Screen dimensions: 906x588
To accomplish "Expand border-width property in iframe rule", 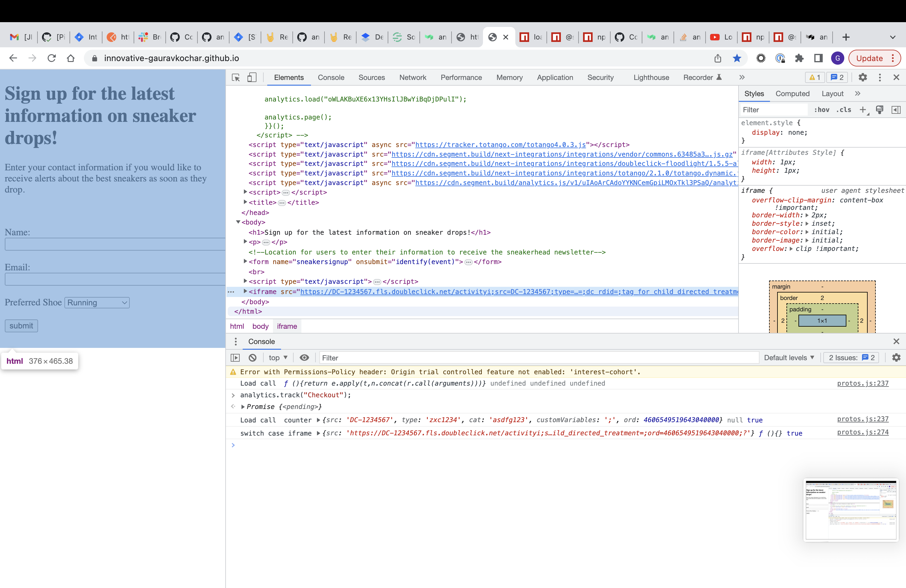I will tap(807, 215).
